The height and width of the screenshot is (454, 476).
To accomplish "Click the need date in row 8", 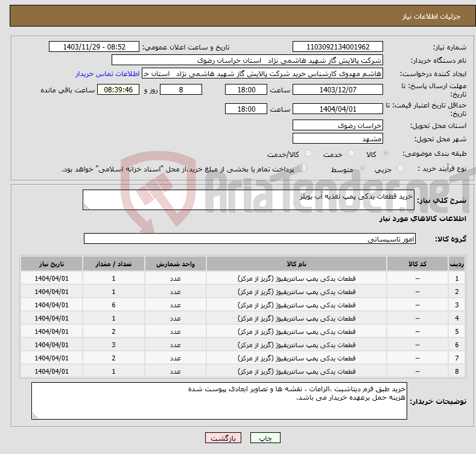I will pyautogui.click(x=52, y=371).
